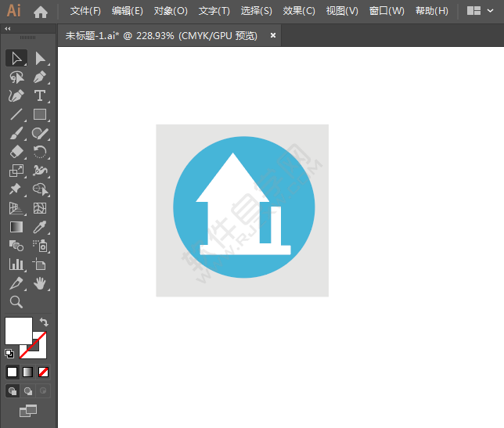Open the 窗口(W) menu

pos(387,11)
